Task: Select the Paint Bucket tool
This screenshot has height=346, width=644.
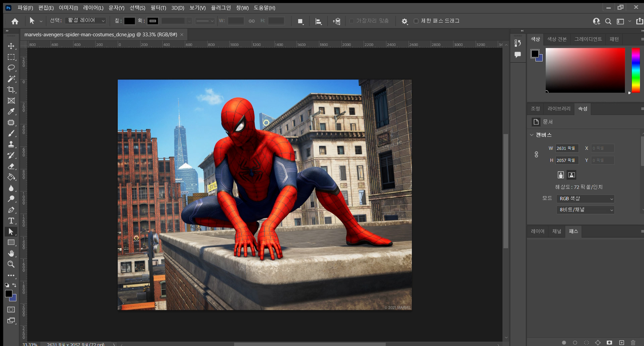Action: (x=11, y=177)
